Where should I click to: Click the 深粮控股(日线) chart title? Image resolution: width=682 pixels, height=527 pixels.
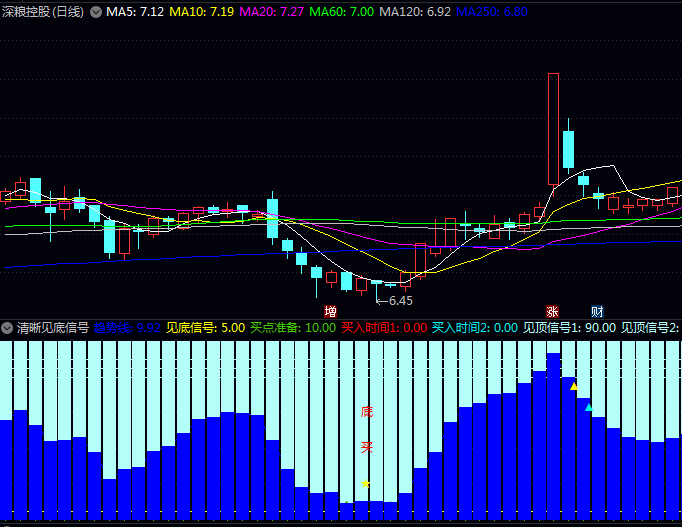43,12
